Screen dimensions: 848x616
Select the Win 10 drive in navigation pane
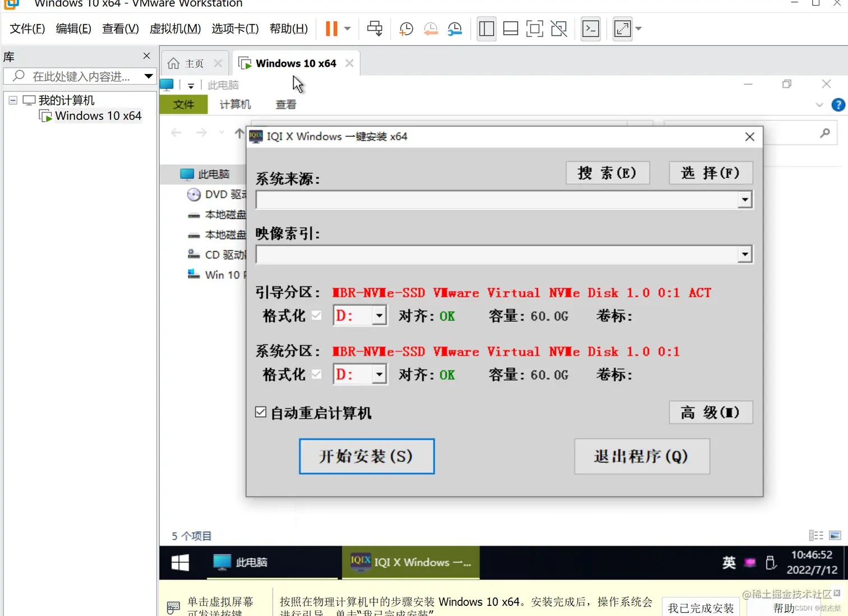click(x=216, y=275)
